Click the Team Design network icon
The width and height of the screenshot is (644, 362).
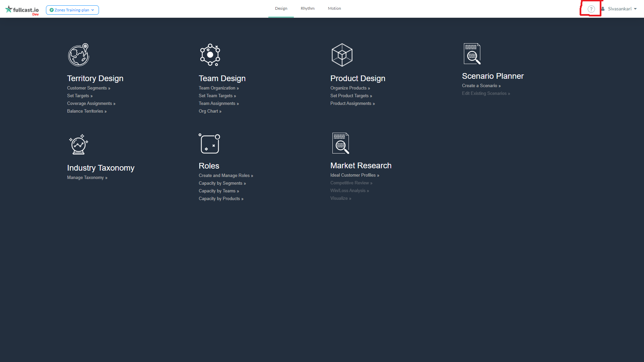[210, 55]
